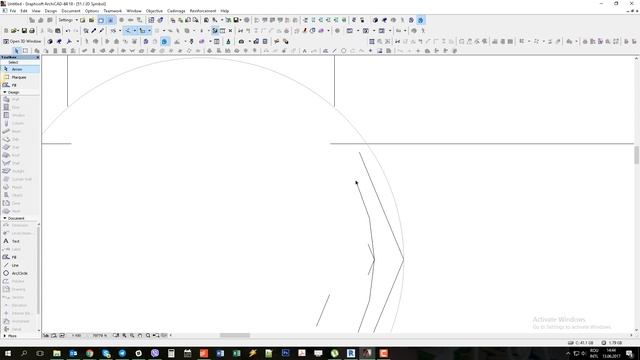Open the Teamwork menu
This screenshot has width=640, height=360.
point(113,11)
